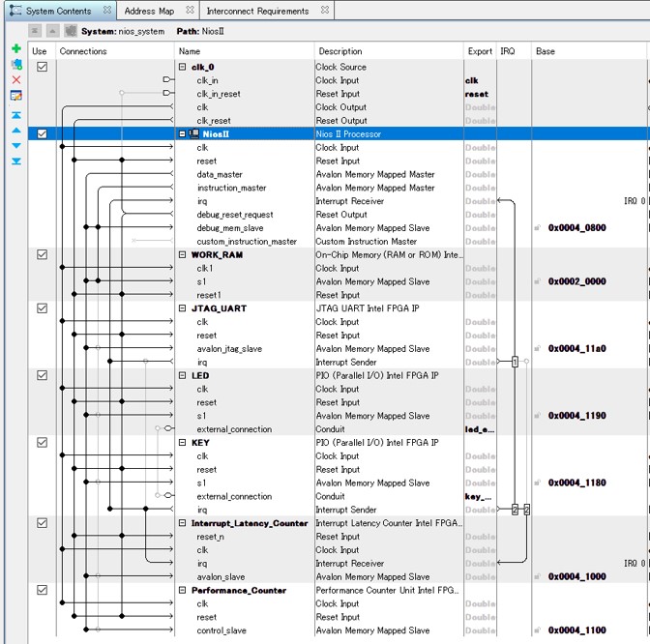This screenshot has width=650, height=644.
Task: Click lock icon beside base 0x0004_1000
Action: [x=537, y=576]
